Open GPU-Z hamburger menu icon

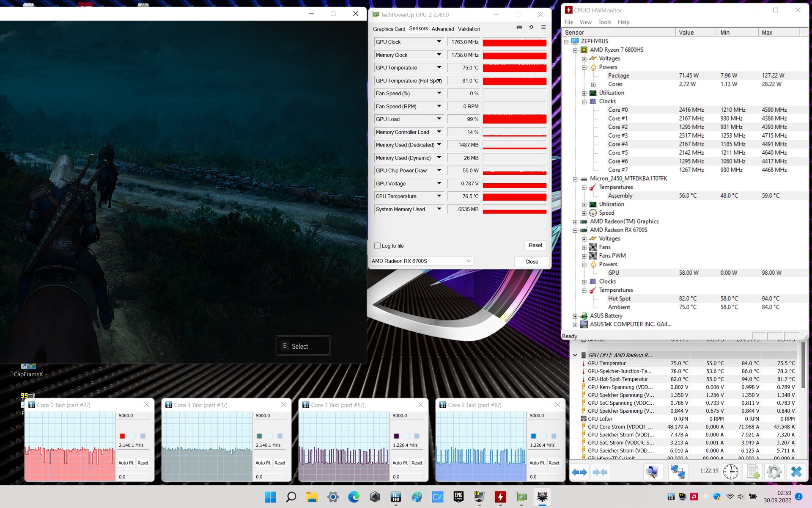click(543, 27)
